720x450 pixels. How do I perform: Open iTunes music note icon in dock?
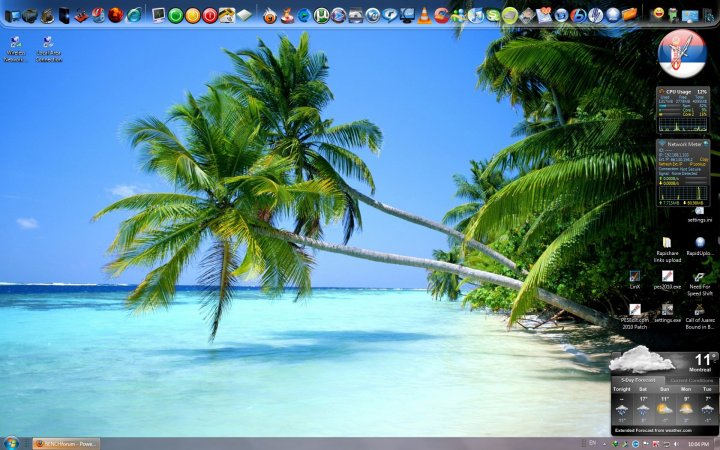pos(476,16)
